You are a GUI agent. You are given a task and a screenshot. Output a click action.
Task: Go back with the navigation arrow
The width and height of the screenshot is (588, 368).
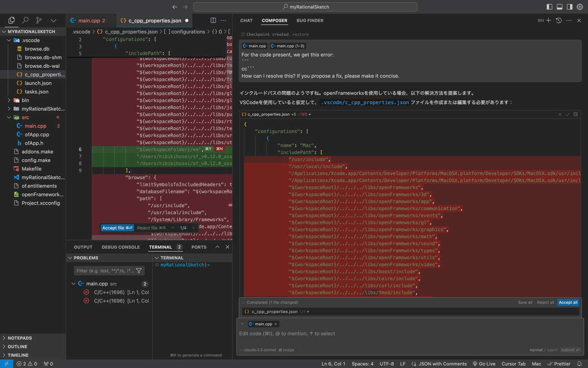click(175, 7)
